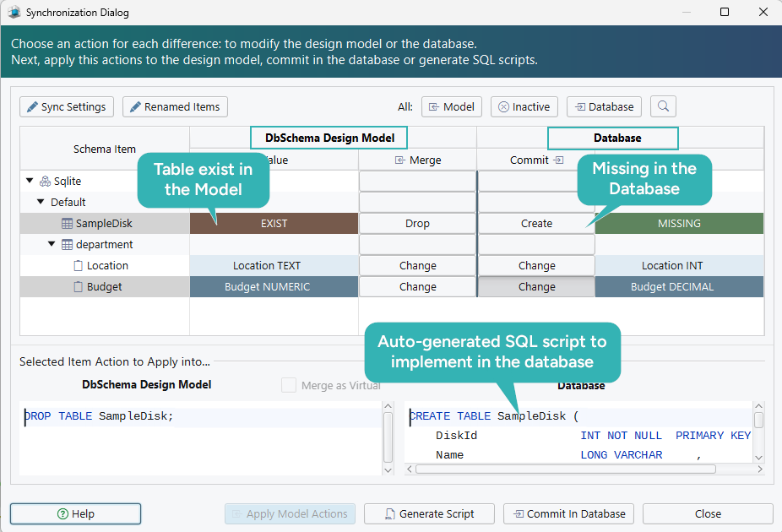782x532 pixels.
Task: Close the Synchronization Dialog via Close button
Action: (x=708, y=513)
